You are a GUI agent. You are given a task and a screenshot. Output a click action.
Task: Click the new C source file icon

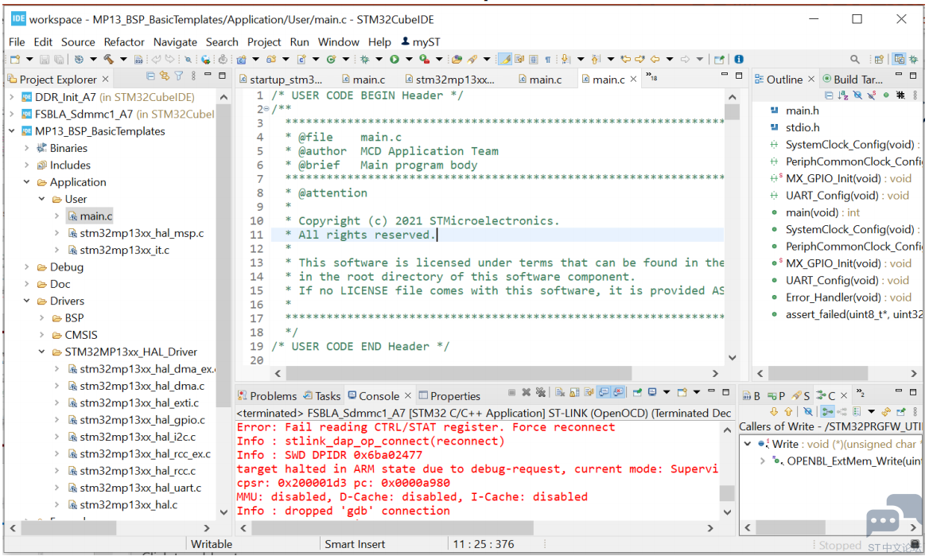[301, 59]
